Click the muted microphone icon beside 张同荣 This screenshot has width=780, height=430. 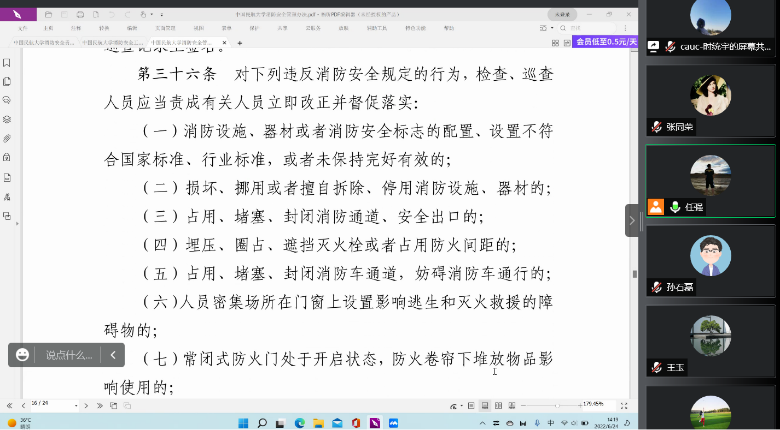click(x=656, y=127)
